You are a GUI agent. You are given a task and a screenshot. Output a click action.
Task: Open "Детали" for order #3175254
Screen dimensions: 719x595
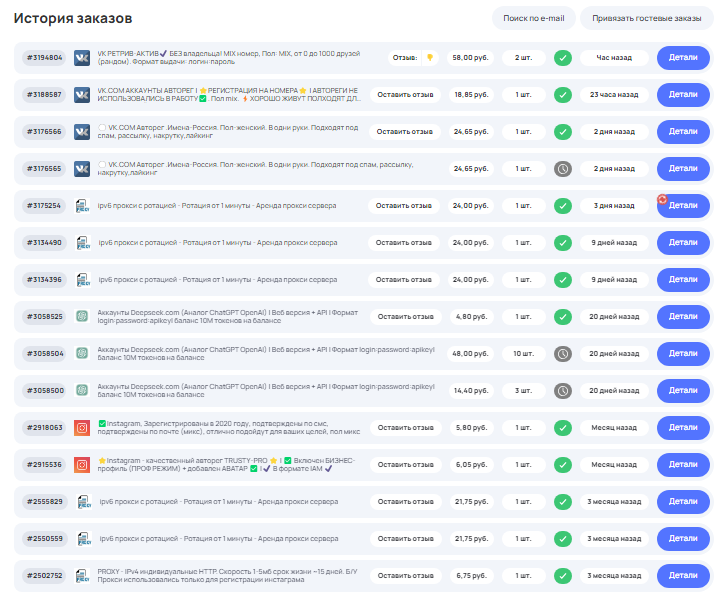click(x=683, y=206)
